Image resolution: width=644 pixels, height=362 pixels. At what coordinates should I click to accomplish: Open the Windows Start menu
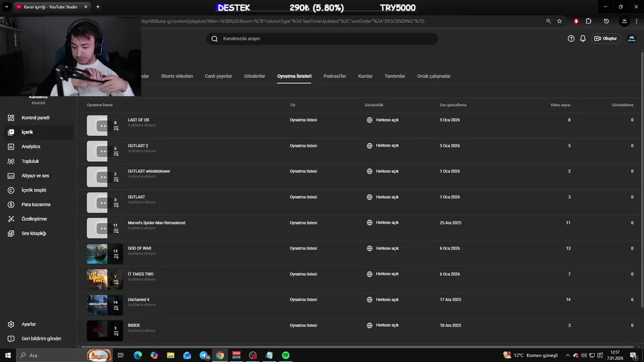[x=8, y=355]
